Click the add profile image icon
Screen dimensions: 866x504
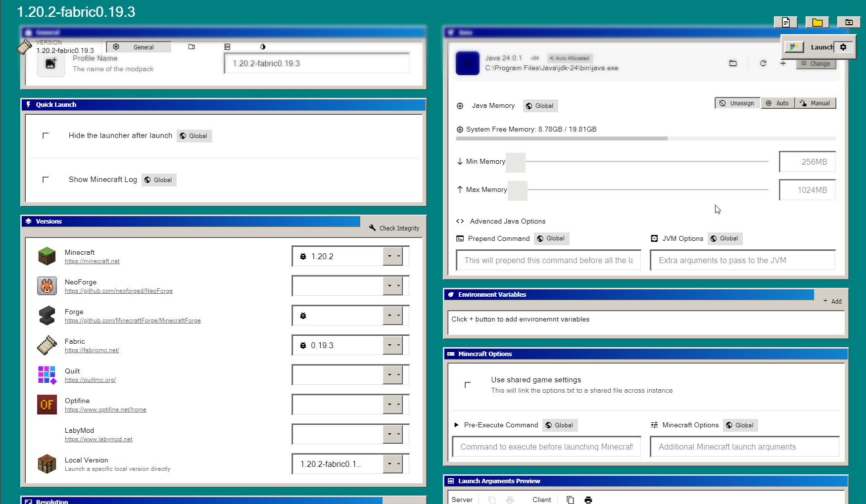50,63
